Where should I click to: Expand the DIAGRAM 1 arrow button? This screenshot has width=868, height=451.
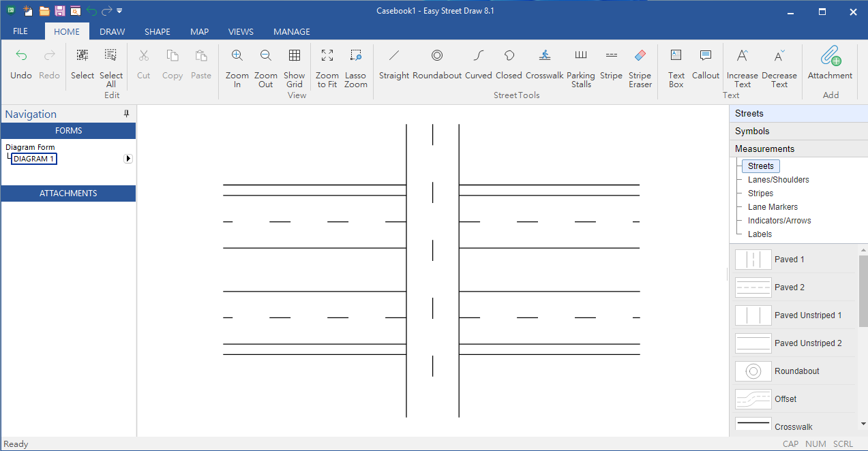click(x=128, y=159)
